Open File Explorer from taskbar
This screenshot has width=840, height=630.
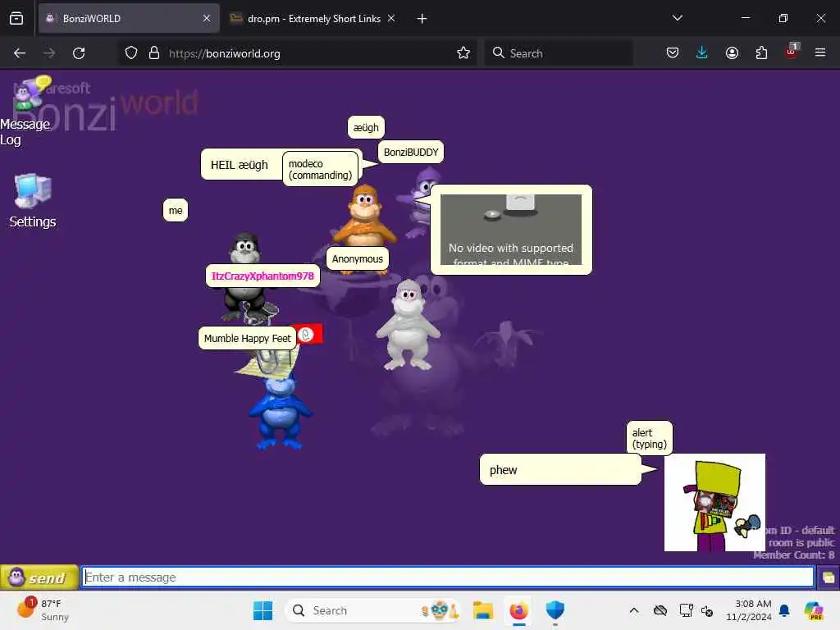pos(482,610)
